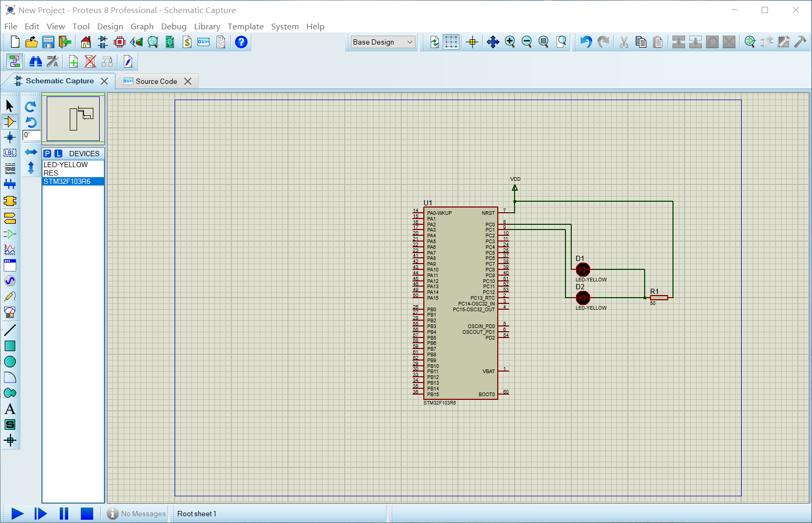812x523 pixels.
Task: Click the L library manage button
Action: (x=58, y=154)
